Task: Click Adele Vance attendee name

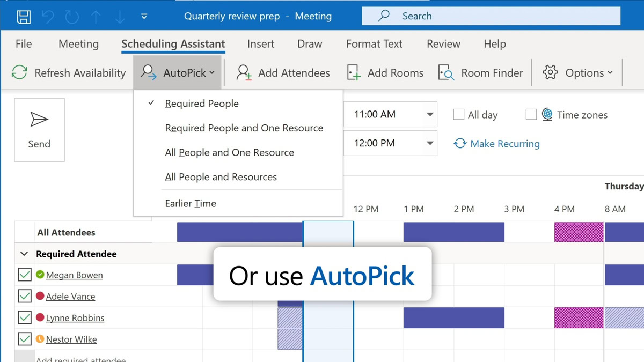Action: coord(70,297)
